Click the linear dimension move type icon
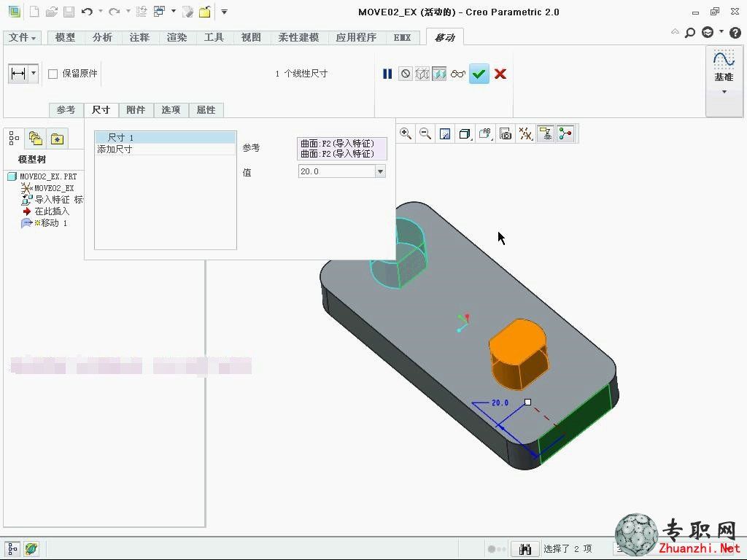This screenshot has height=560, width=747. pos(18,74)
